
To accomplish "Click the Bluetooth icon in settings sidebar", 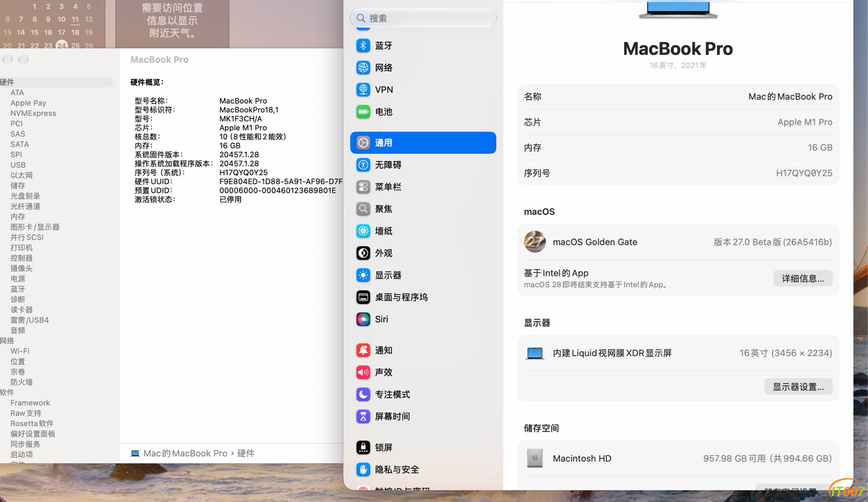I will tap(363, 46).
